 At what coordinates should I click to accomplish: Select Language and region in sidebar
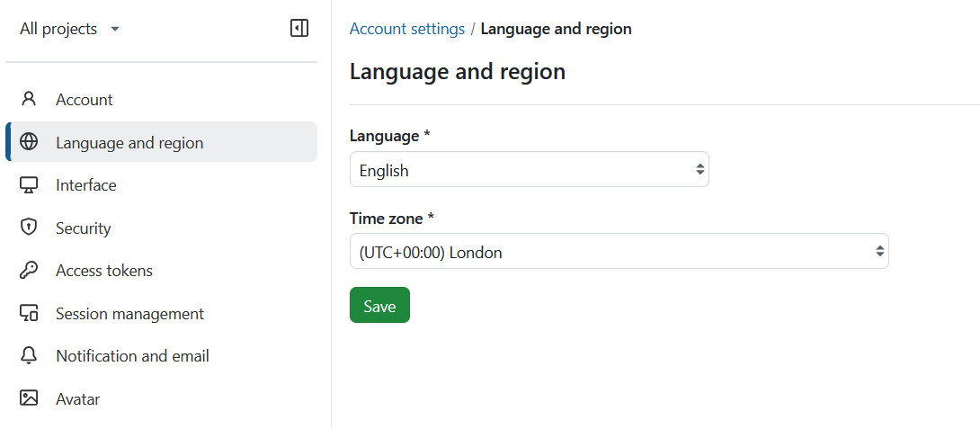pos(161,143)
